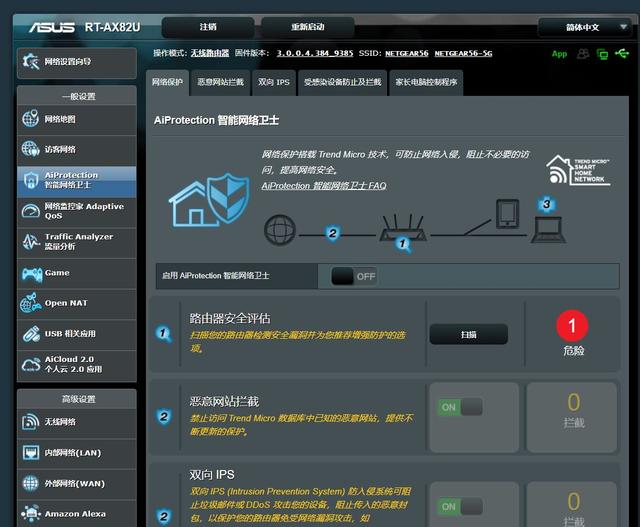Viewport: 640px width, 527px height.
Task: Click the firmware version 3.0.0.4.384_9385 link
Action: click(315, 53)
